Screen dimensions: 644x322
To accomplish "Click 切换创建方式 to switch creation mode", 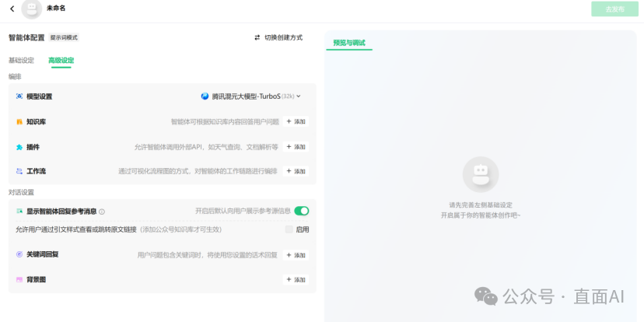I will coord(283,37).
